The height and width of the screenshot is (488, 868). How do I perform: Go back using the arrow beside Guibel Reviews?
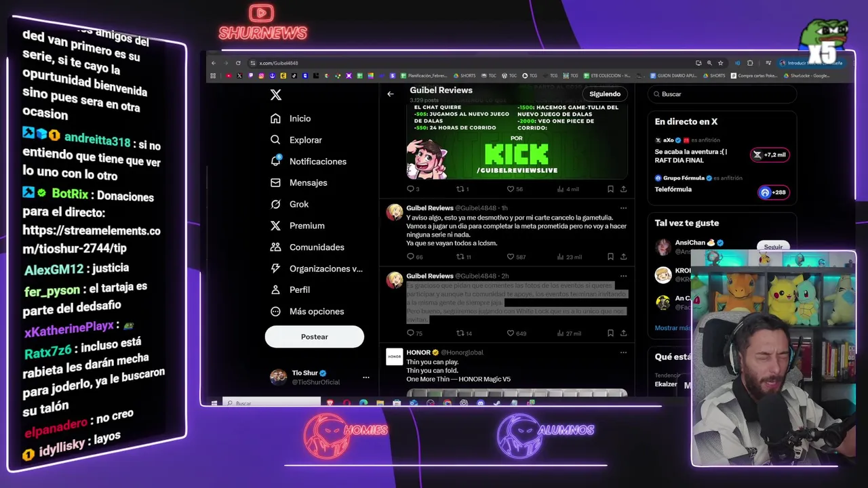tap(390, 94)
